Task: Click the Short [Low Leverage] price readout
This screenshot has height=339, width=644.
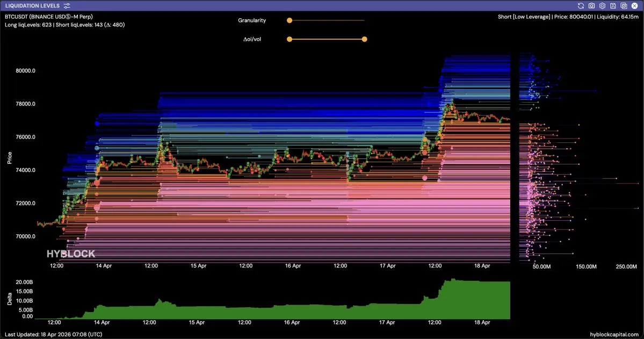Action: click(568, 17)
